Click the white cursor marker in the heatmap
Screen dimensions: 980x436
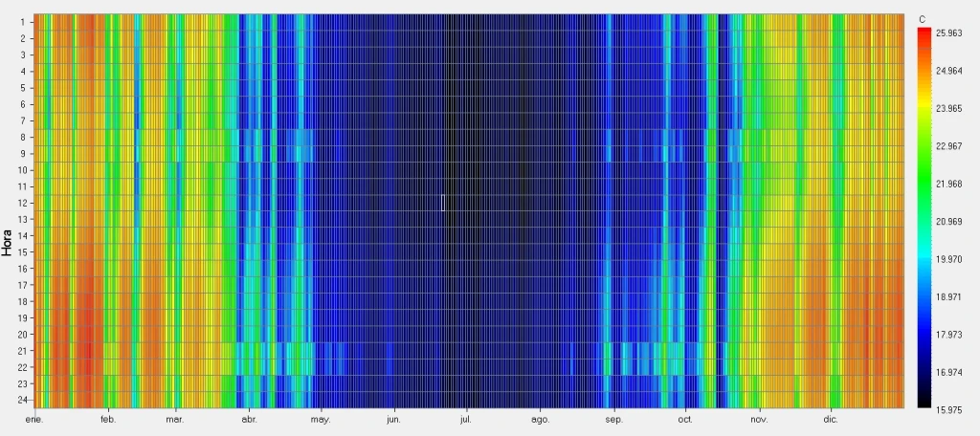443,203
